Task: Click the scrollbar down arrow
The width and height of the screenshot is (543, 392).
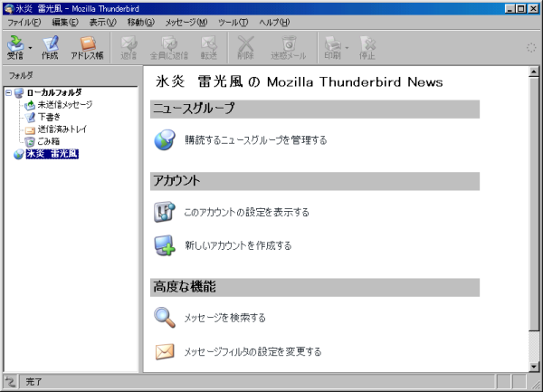Action: [x=534, y=367]
